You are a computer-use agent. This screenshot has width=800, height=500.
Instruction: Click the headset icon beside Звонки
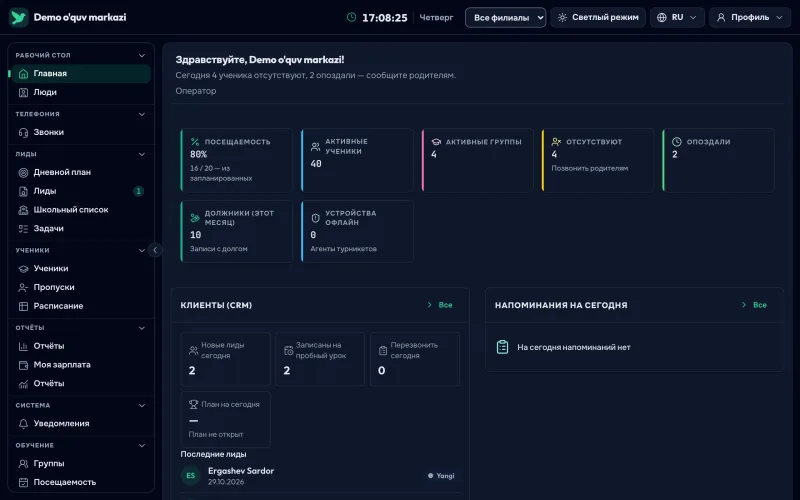23,132
